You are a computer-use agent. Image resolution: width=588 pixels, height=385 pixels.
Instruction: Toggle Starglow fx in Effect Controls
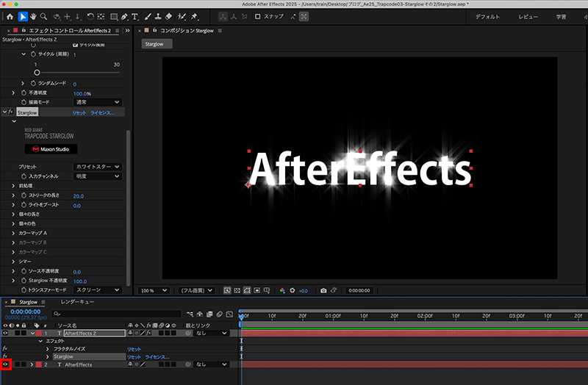point(11,112)
